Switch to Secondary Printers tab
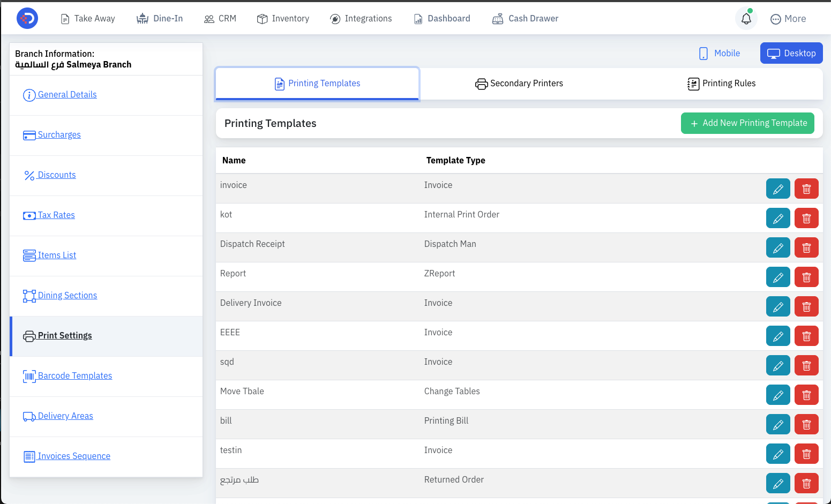This screenshot has height=504, width=831. (519, 84)
